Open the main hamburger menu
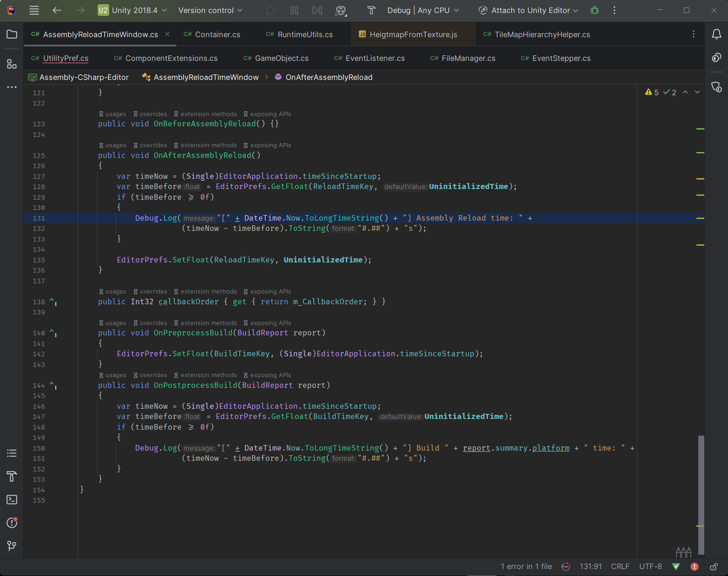728x576 pixels. click(34, 10)
